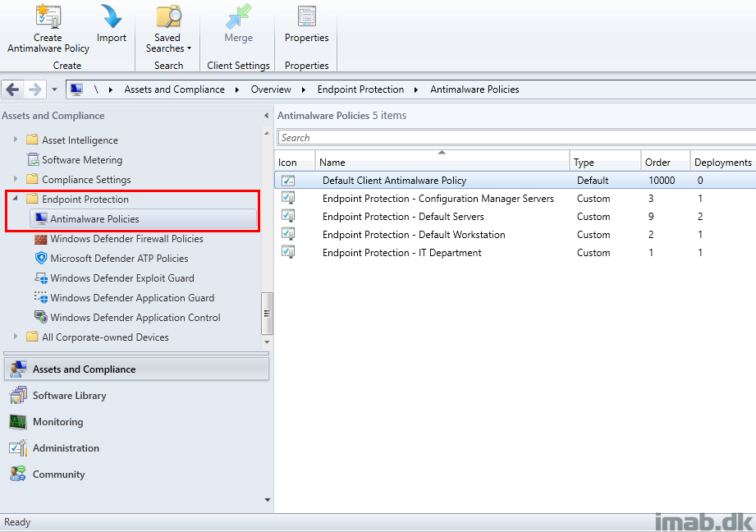
Task: Switch to the Assets and Compliance workspace
Action: coord(136,369)
